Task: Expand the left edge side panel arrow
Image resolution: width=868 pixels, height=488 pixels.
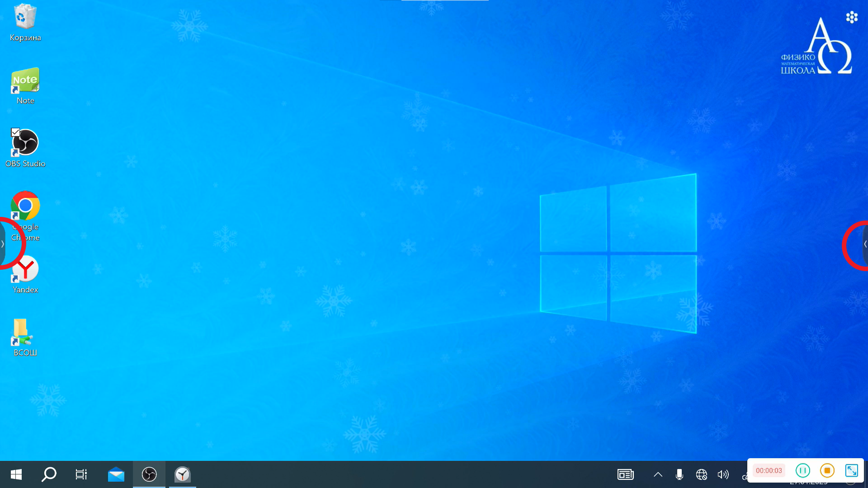Action: pos(3,244)
